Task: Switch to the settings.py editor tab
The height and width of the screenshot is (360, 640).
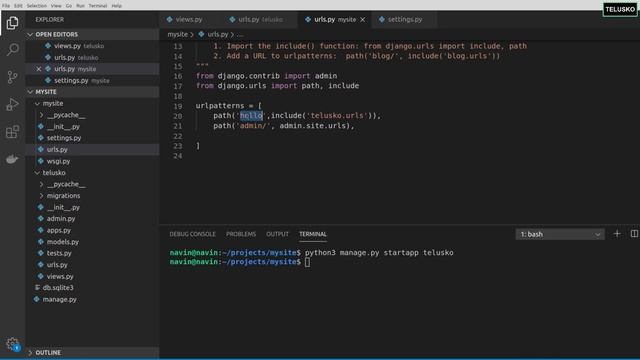Action: (404, 20)
